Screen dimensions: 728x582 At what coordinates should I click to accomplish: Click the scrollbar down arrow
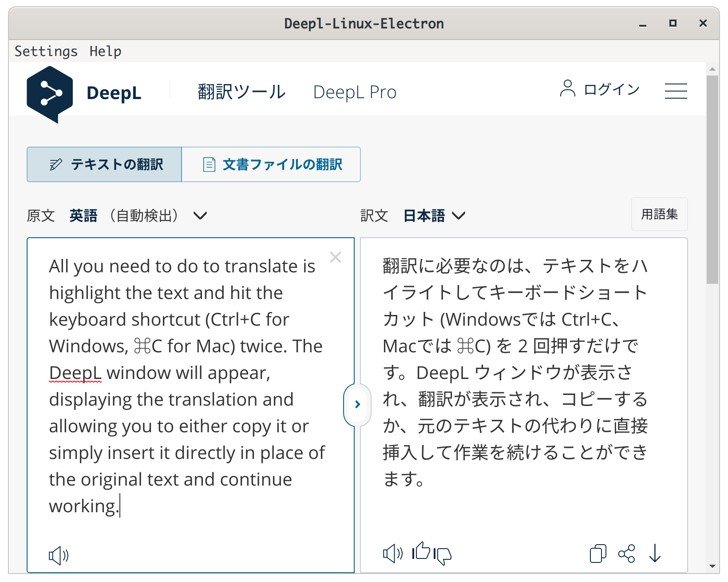pyautogui.click(x=712, y=566)
